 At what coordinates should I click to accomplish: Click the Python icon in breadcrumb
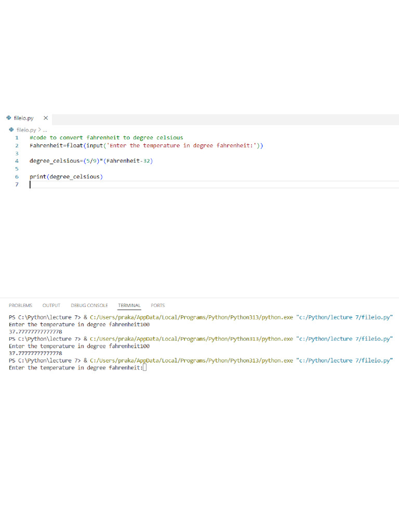tap(11, 129)
